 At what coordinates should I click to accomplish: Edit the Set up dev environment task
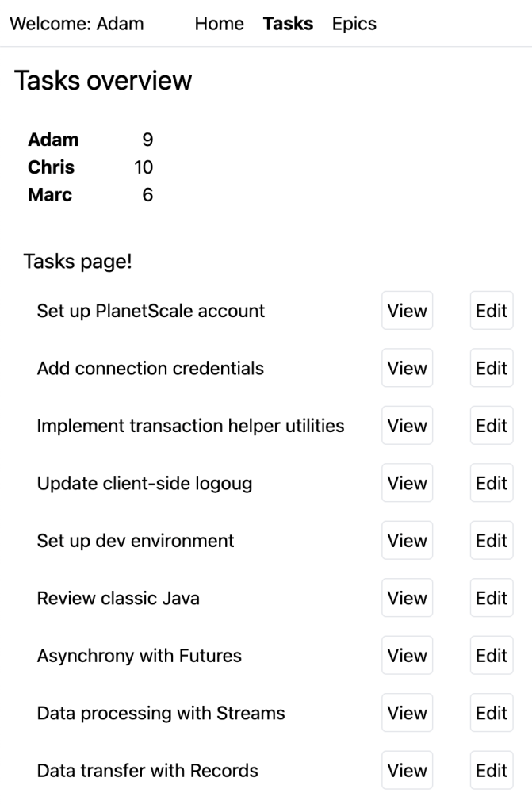coord(492,541)
